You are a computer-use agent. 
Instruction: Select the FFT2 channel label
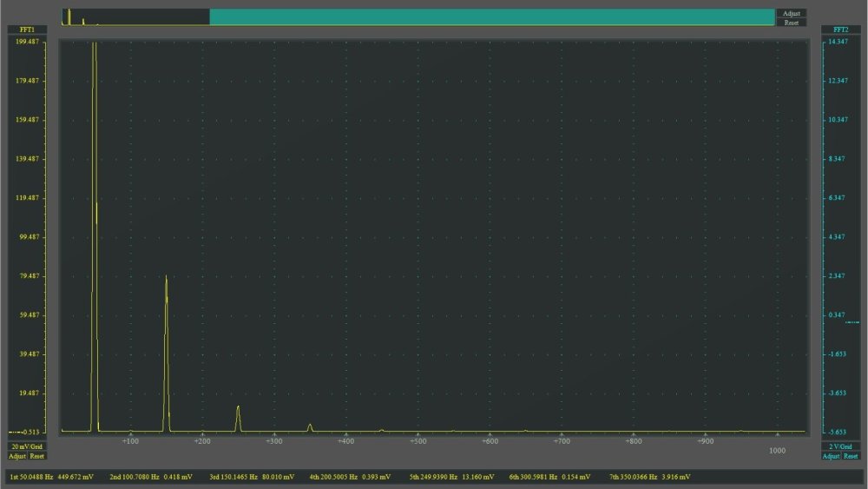pos(839,30)
